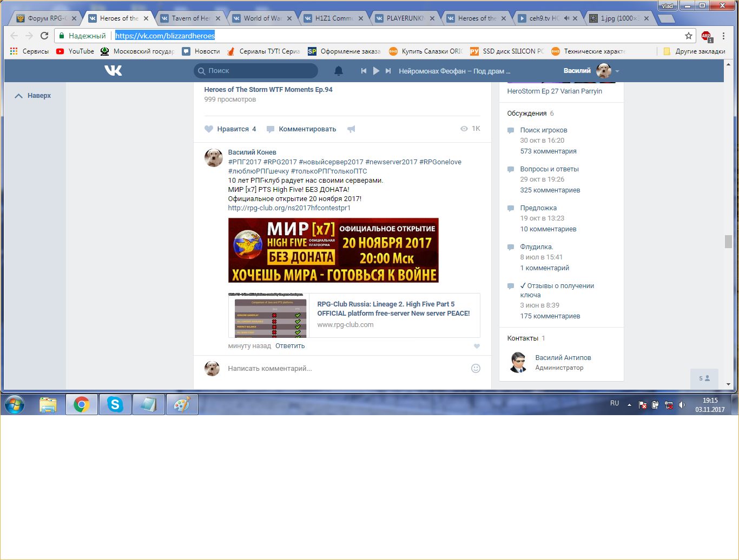Image resolution: width=739 pixels, height=560 pixels.
Task: Click the VK logo home icon
Action: pos(113,71)
